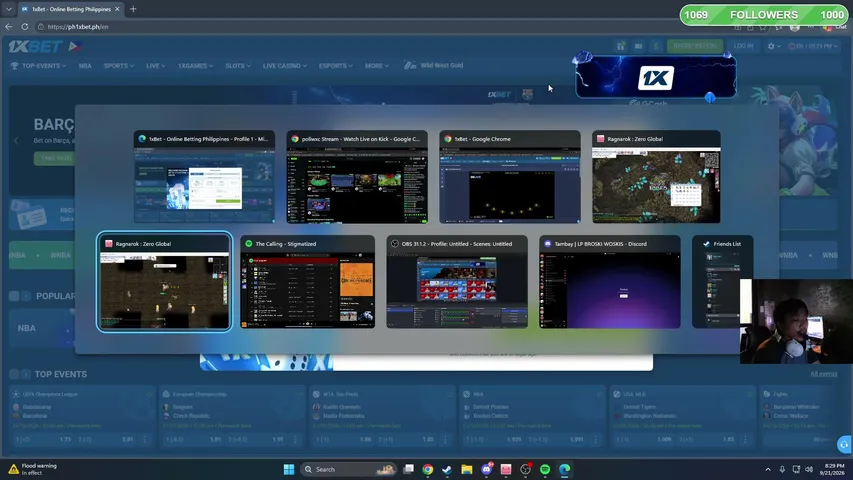Click the ph1xbet.ph address bar

pos(78,27)
